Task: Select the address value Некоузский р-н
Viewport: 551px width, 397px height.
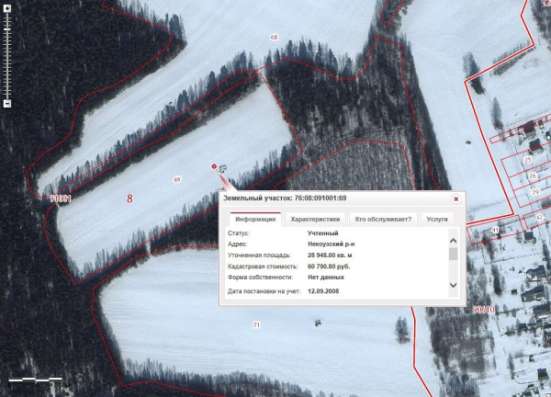Action: click(x=331, y=244)
